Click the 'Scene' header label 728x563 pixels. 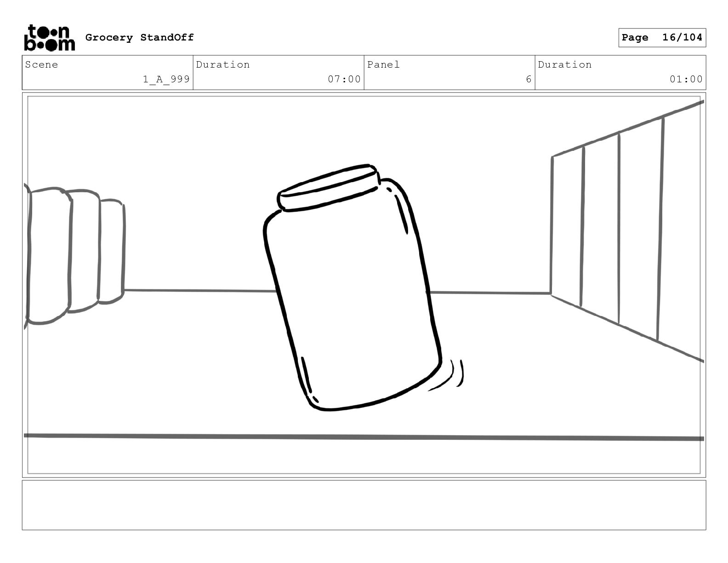42,64
